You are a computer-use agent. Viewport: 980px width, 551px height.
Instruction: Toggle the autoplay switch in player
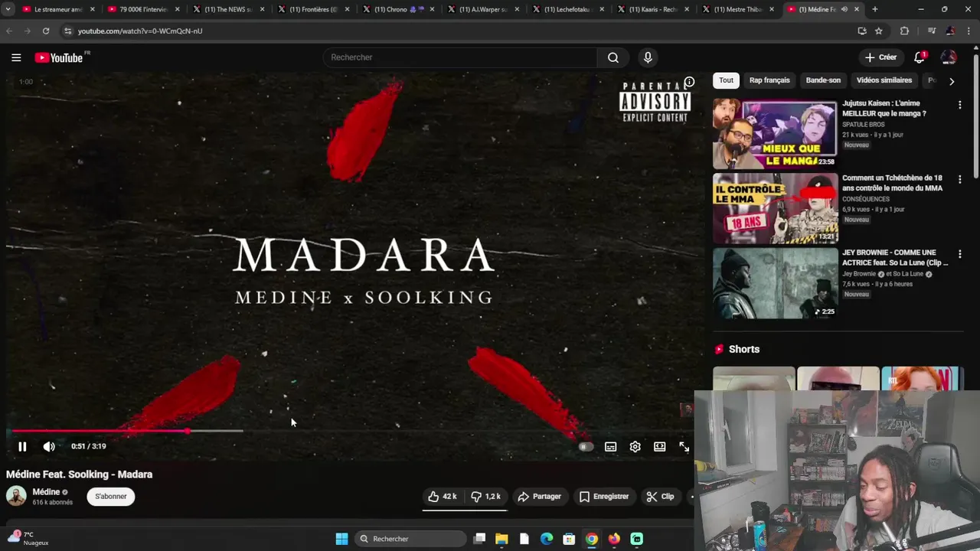586,446
